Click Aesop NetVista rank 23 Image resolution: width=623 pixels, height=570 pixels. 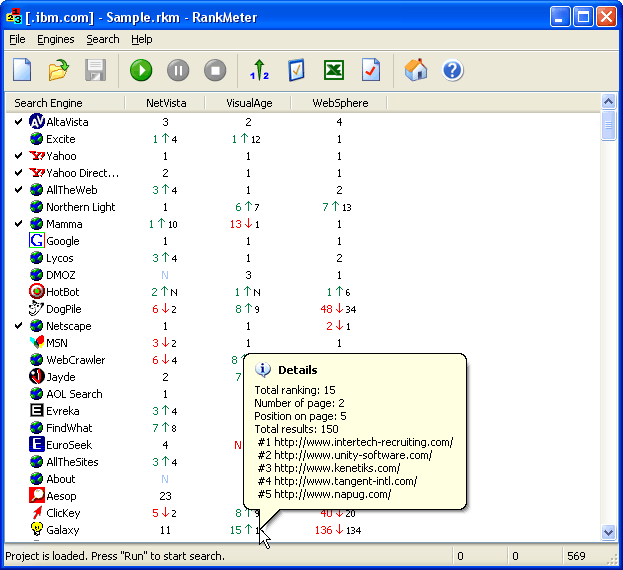165,496
